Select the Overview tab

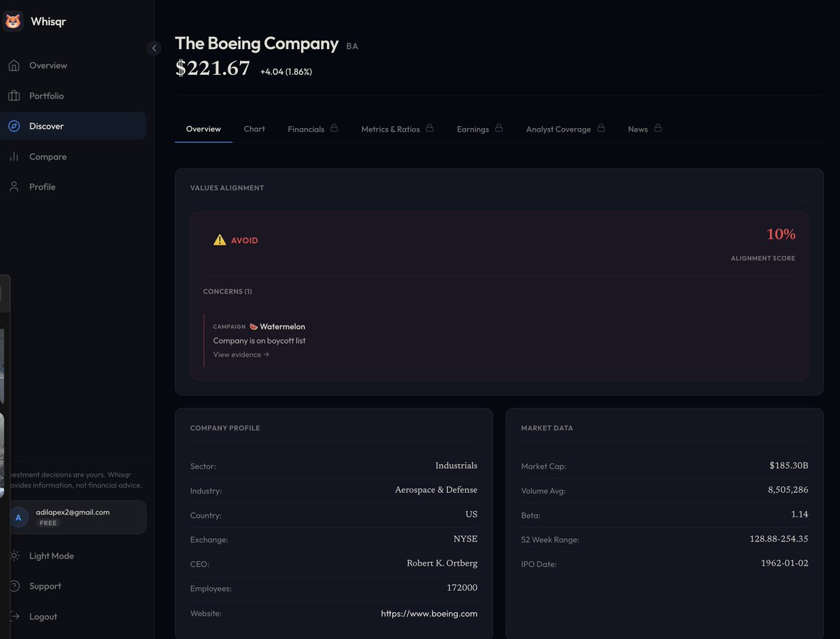[x=204, y=129]
